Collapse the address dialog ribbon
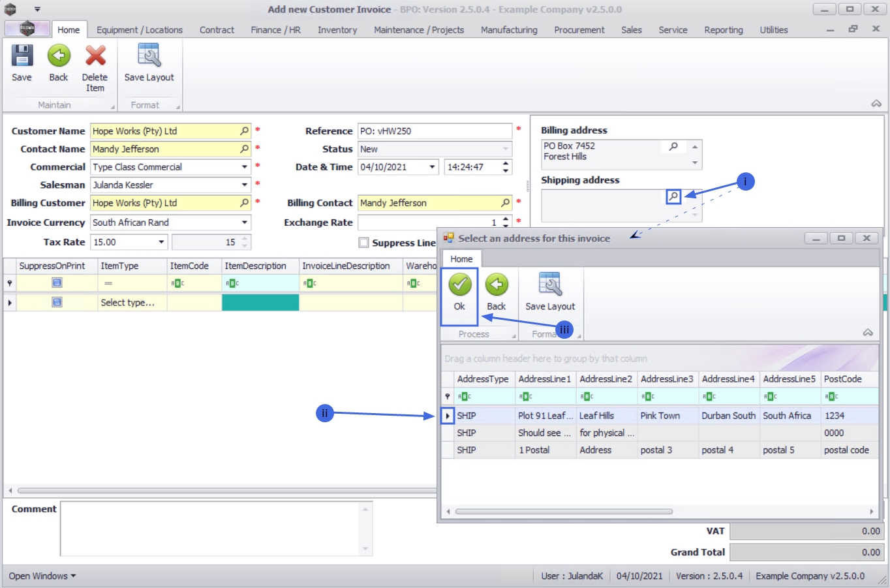890x588 pixels. (868, 333)
